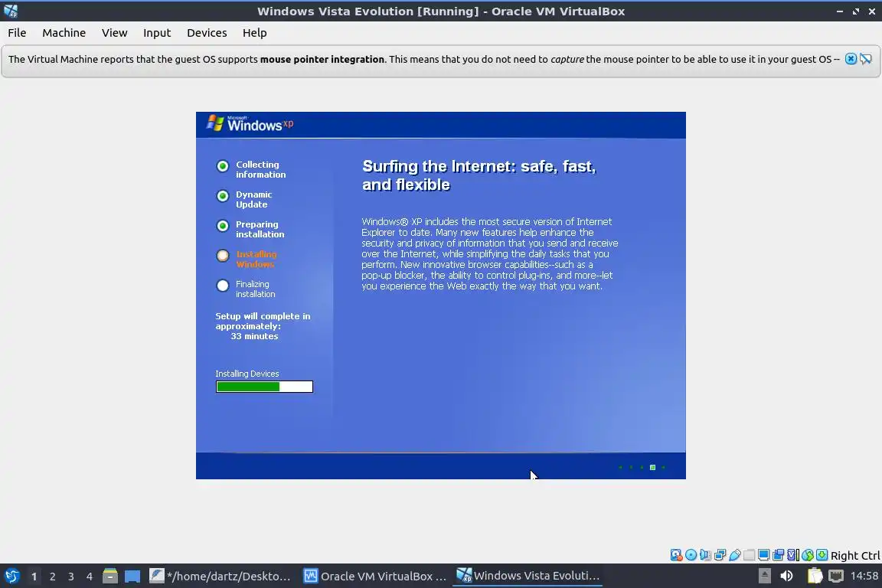Open the Help menu
This screenshot has width=882, height=588.
point(255,33)
